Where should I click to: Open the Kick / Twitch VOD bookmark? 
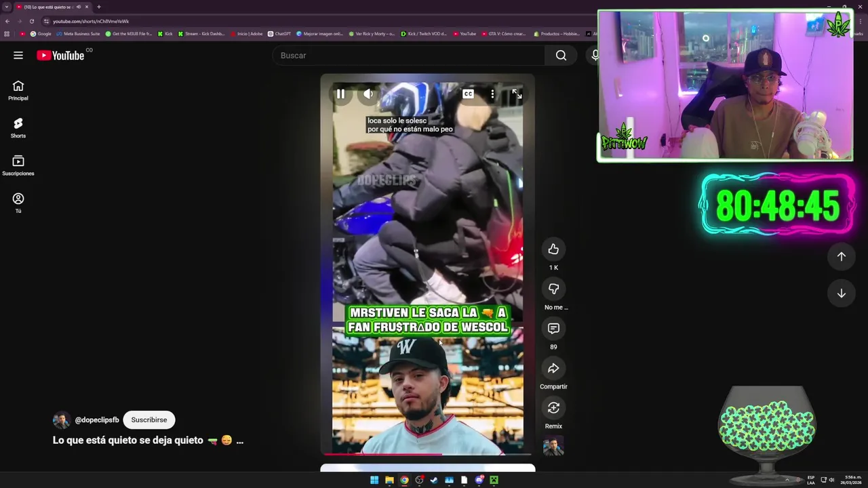pos(425,33)
